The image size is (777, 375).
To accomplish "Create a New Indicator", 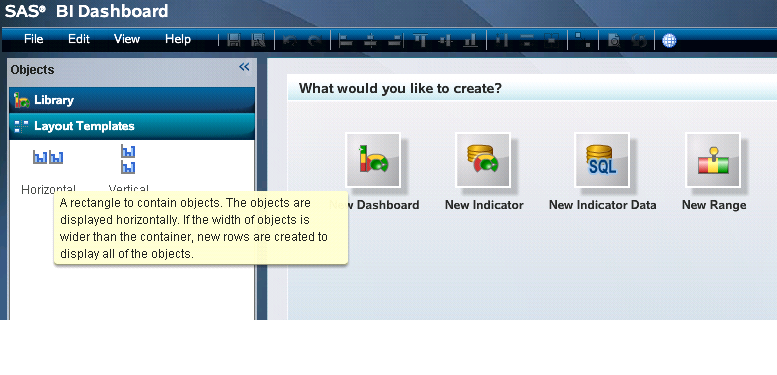I will pos(483,160).
